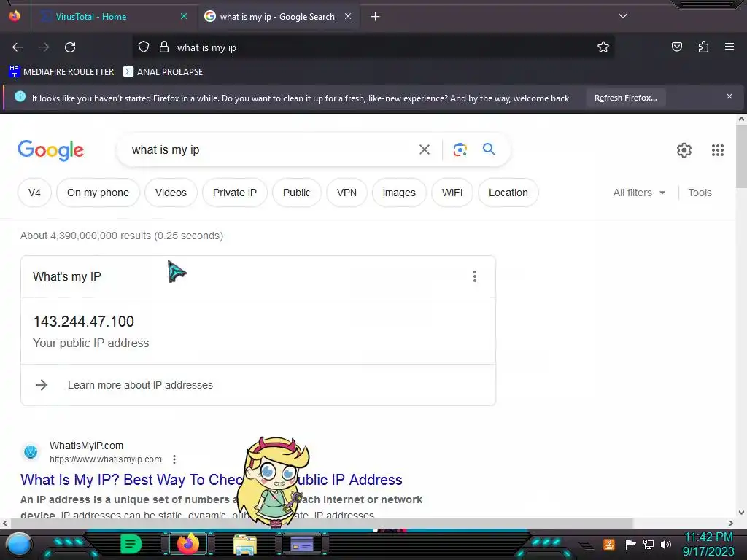Image resolution: width=747 pixels, height=560 pixels.
Task: Open the Firefox hamburger menu
Action: click(729, 47)
